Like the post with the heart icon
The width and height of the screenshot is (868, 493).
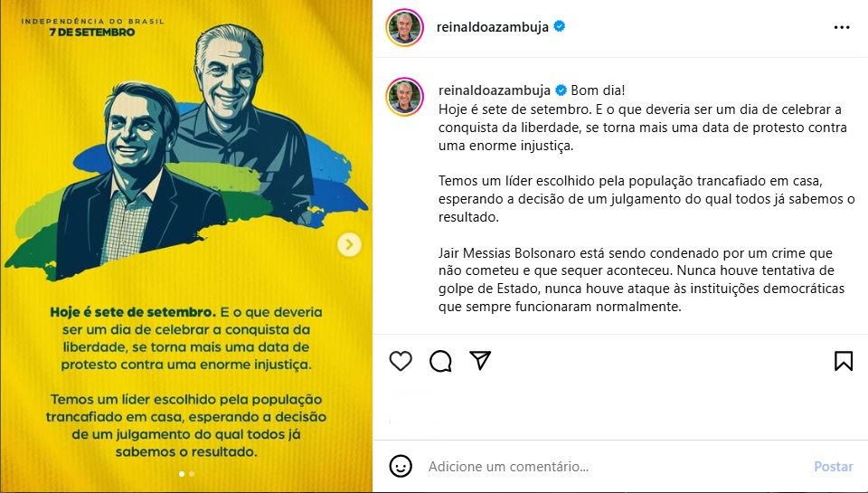[x=401, y=361]
